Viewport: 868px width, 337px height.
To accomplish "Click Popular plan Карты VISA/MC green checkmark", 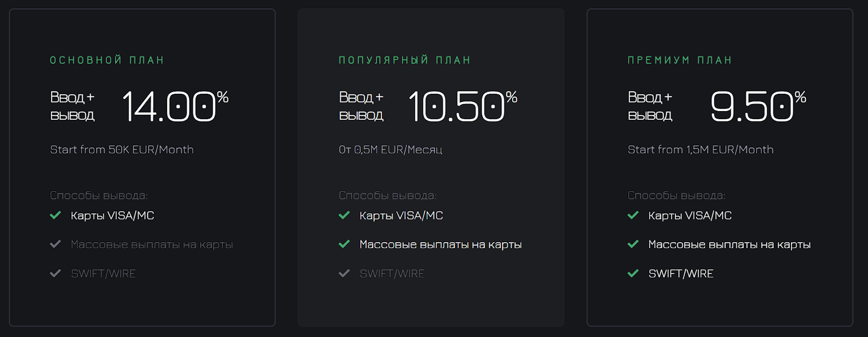I will (344, 216).
